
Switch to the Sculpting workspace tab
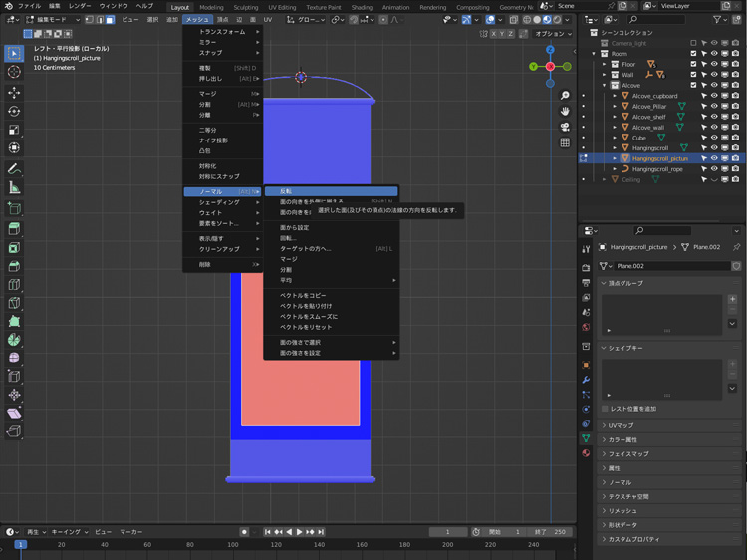(x=245, y=7)
